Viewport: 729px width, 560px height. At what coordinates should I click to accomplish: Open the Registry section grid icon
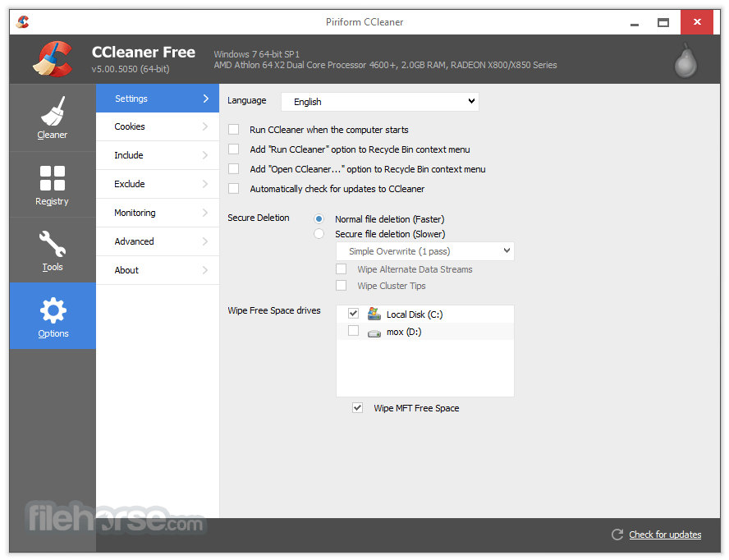click(53, 178)
